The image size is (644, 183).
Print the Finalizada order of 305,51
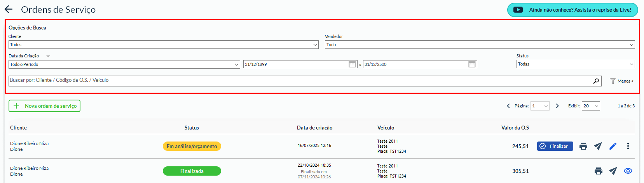[598, 171]
